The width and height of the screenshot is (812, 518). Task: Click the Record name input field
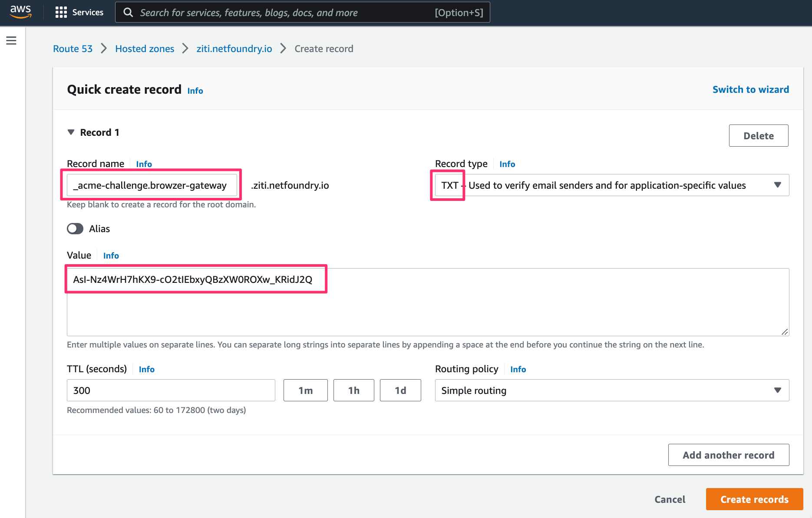152,185
